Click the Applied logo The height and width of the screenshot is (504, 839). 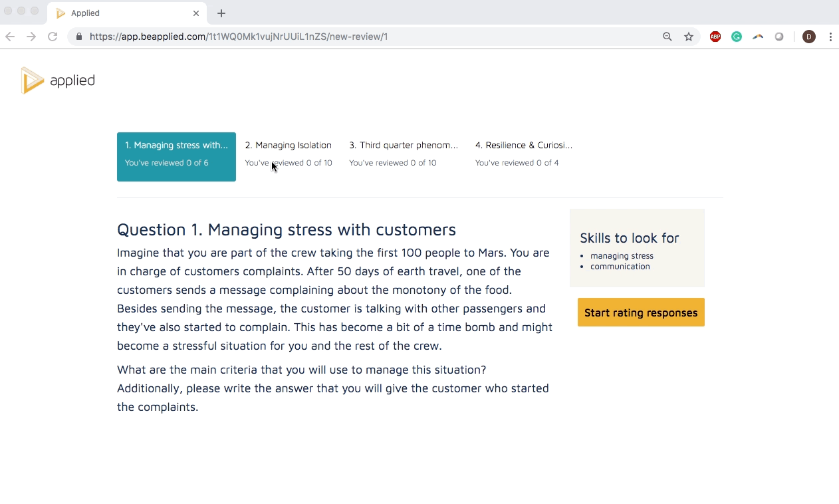(58, 80)
